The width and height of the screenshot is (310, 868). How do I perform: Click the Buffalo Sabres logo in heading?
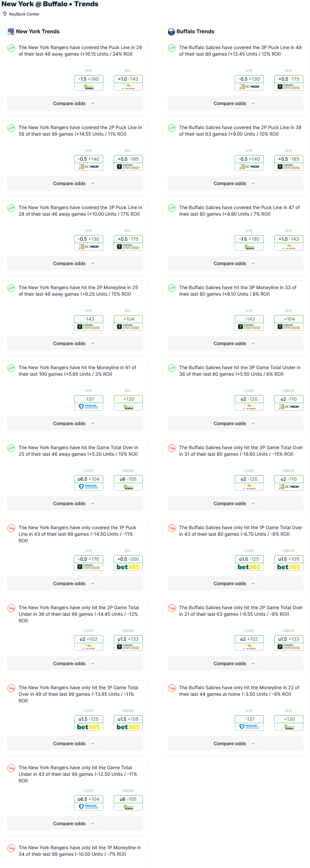(x=171, y=32)
